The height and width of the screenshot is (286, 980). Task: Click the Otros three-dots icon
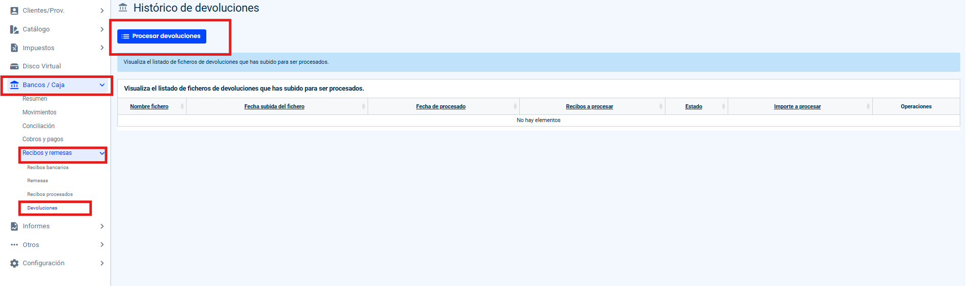click(14, 245)
